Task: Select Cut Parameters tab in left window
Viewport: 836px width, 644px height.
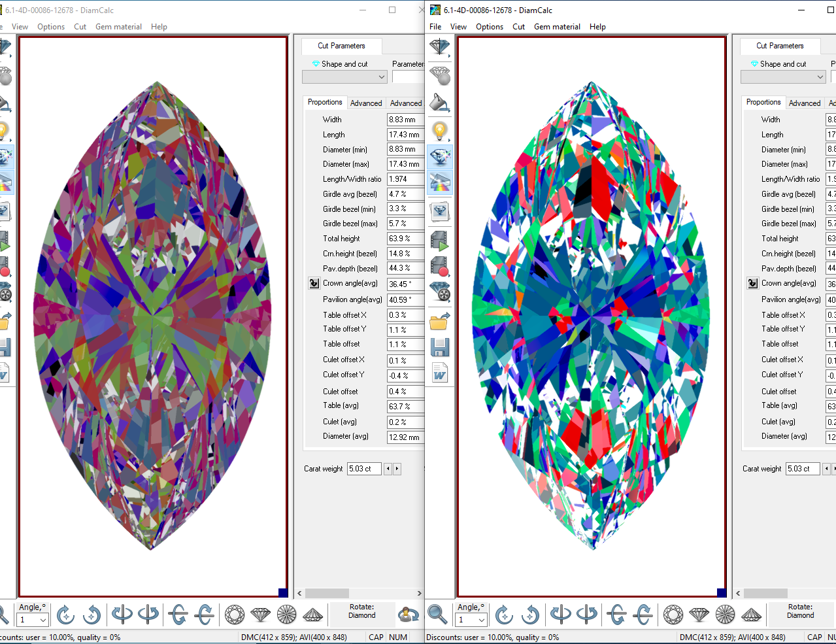Action: tap(342, 46)
